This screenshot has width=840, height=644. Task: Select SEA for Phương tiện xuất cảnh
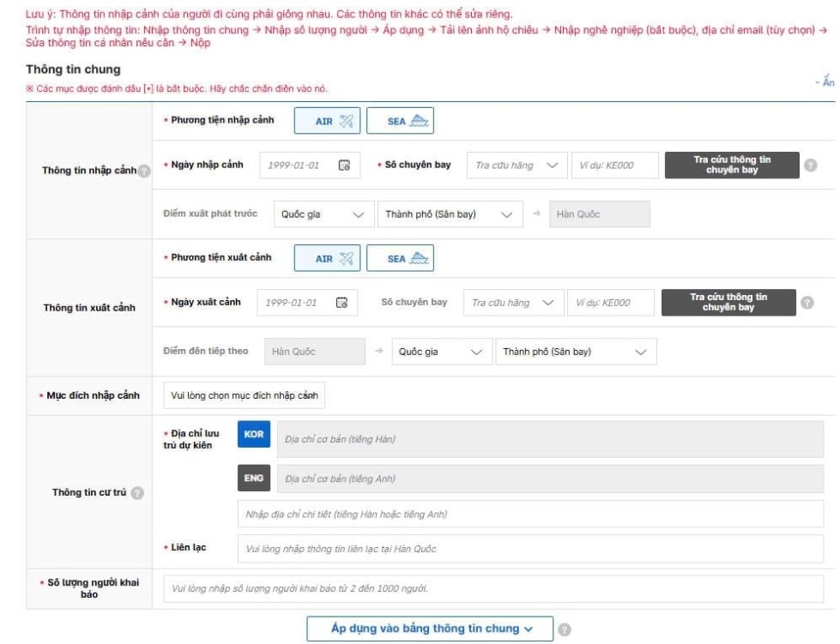400,258
